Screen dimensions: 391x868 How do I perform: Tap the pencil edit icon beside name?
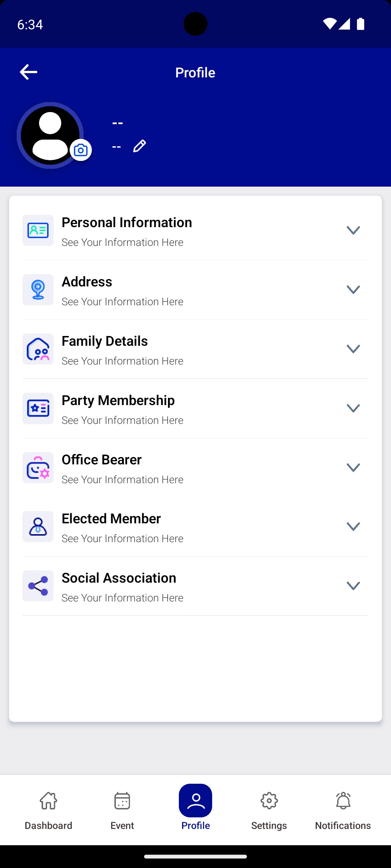tap(139, 146)
